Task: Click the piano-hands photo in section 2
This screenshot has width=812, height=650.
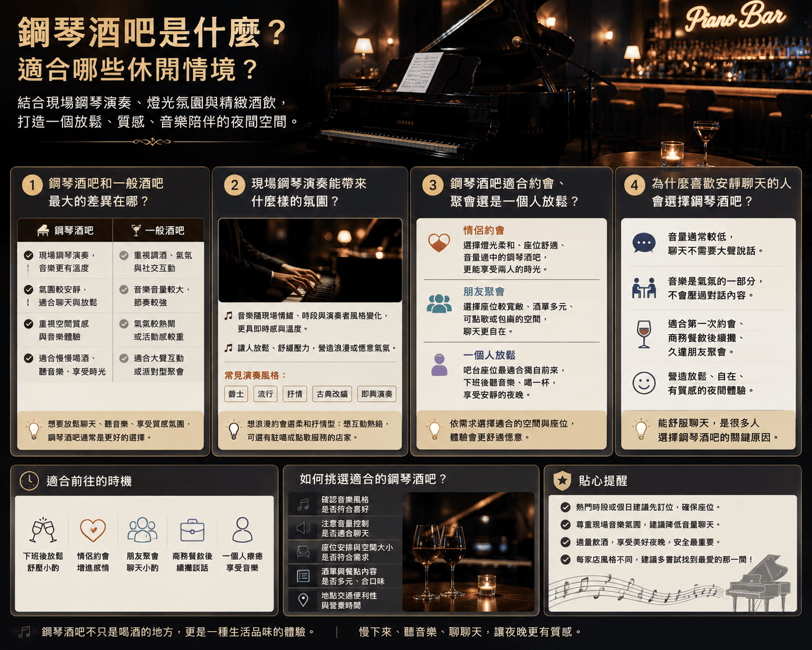Action: pos(310,260)
